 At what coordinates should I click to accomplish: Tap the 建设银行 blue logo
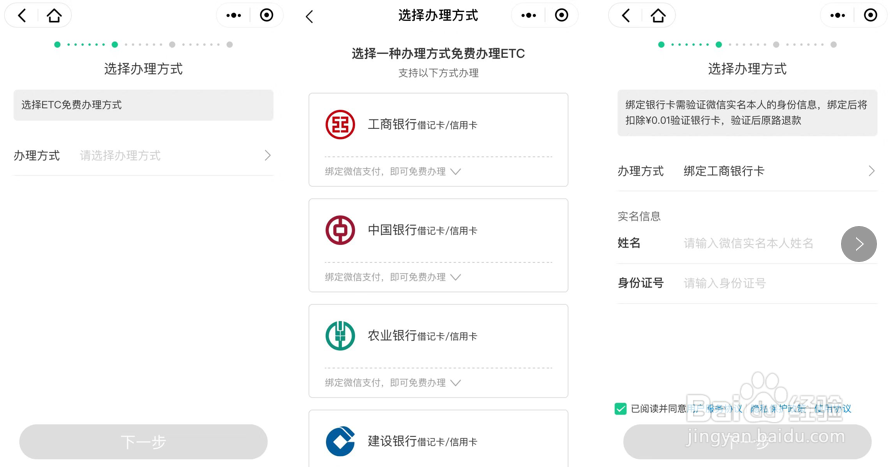pos(340,441)
